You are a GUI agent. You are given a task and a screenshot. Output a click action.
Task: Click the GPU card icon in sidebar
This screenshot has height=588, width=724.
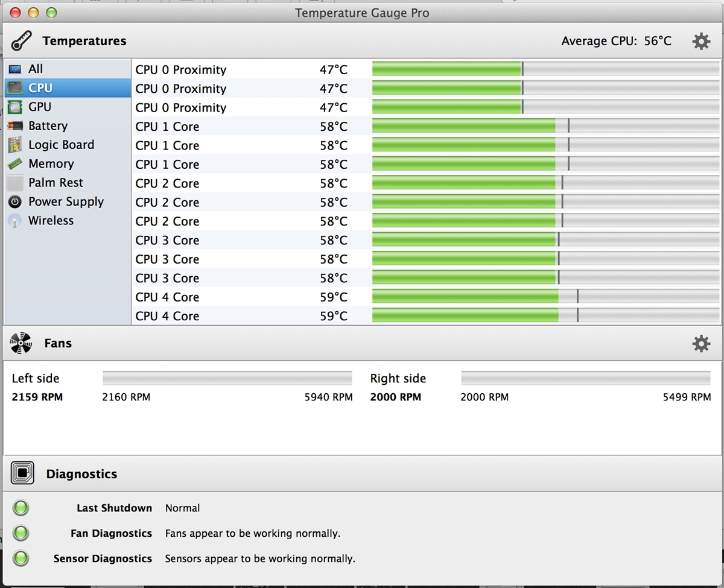coord(15,107)
